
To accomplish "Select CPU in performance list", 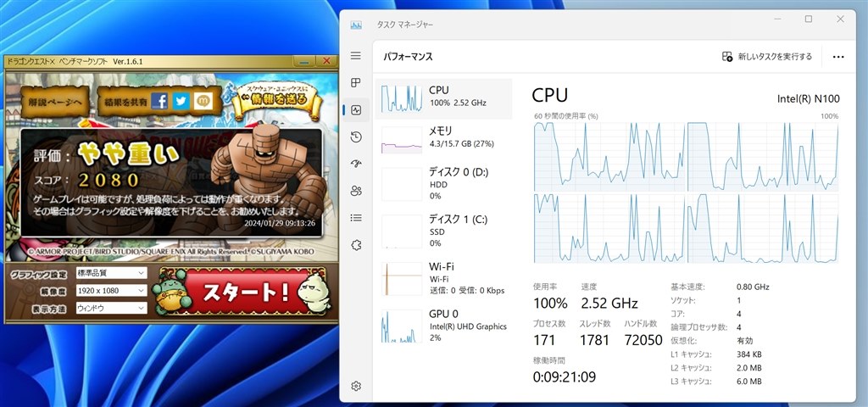I will 444,98.
